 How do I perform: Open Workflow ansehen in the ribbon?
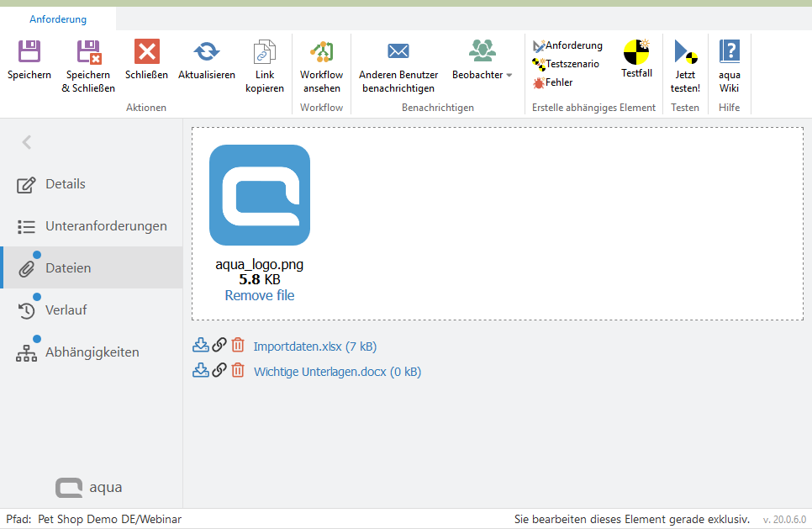coord(321,52)
